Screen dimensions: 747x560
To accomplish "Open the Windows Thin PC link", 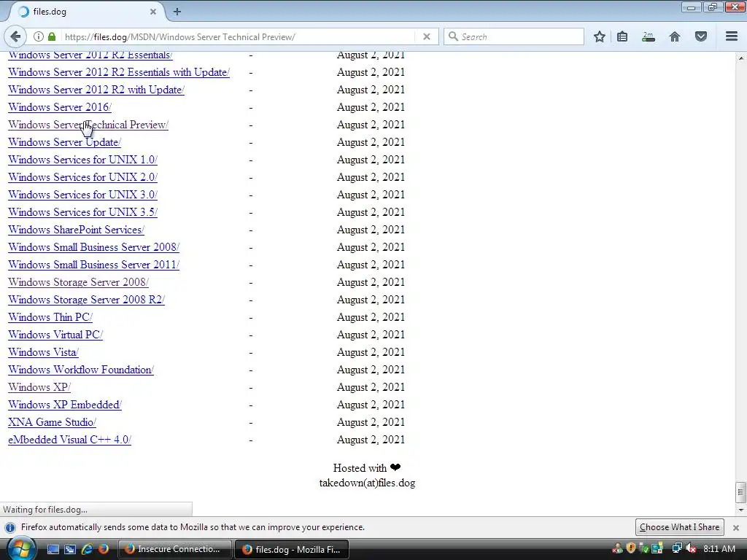I will click(x=50, y=317).
